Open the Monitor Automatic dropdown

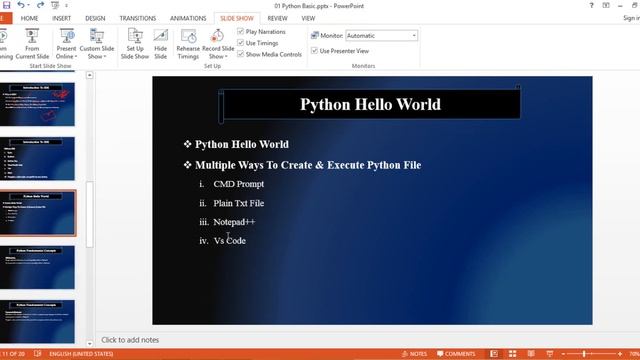[414, 36]
